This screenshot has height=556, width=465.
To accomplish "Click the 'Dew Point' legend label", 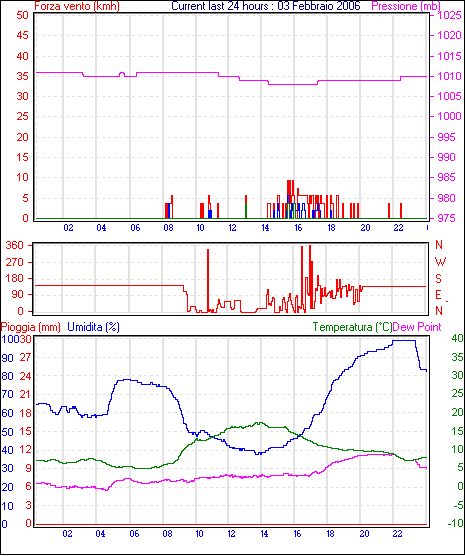I will click(417, 327).
